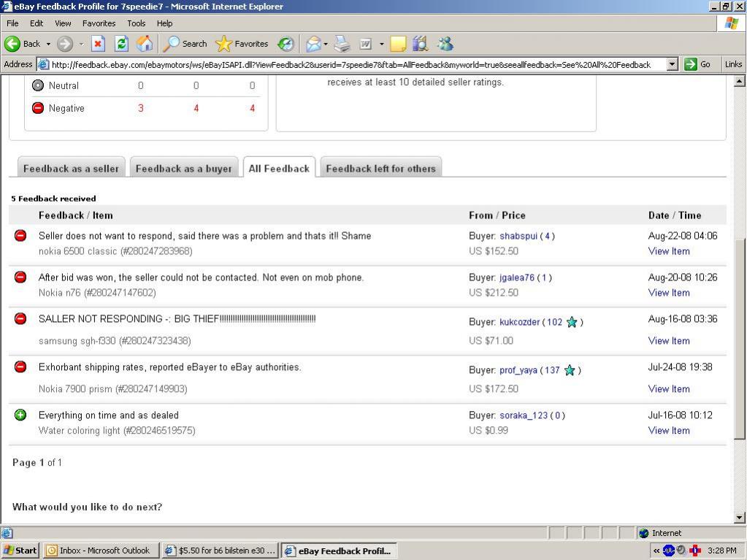This screenshot has width=747, height=560.
Task: Open the Messenger icon in toolbar
Action: (x=445, y=44)
